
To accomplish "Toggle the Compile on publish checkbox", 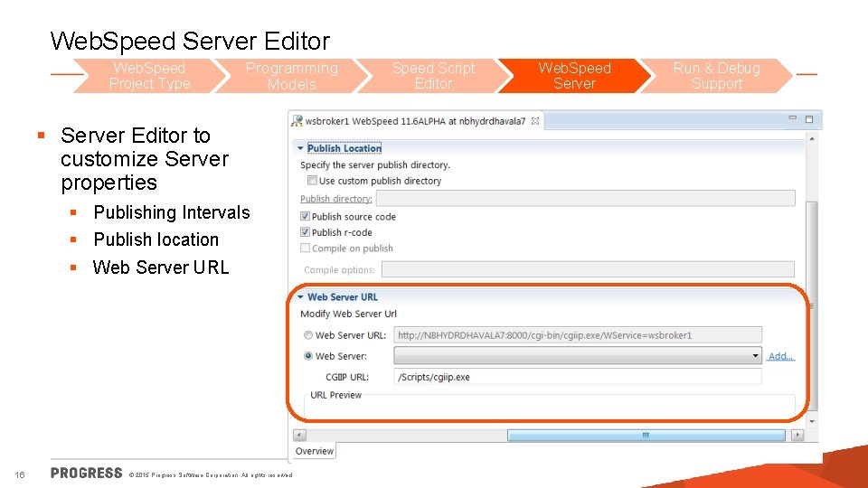I will (x=305, y=248).
